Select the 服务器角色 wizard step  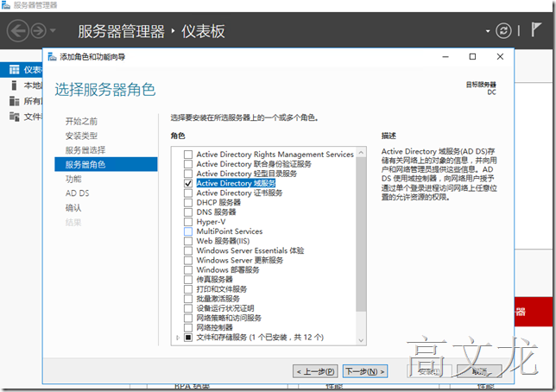click(x=106, y=164)
